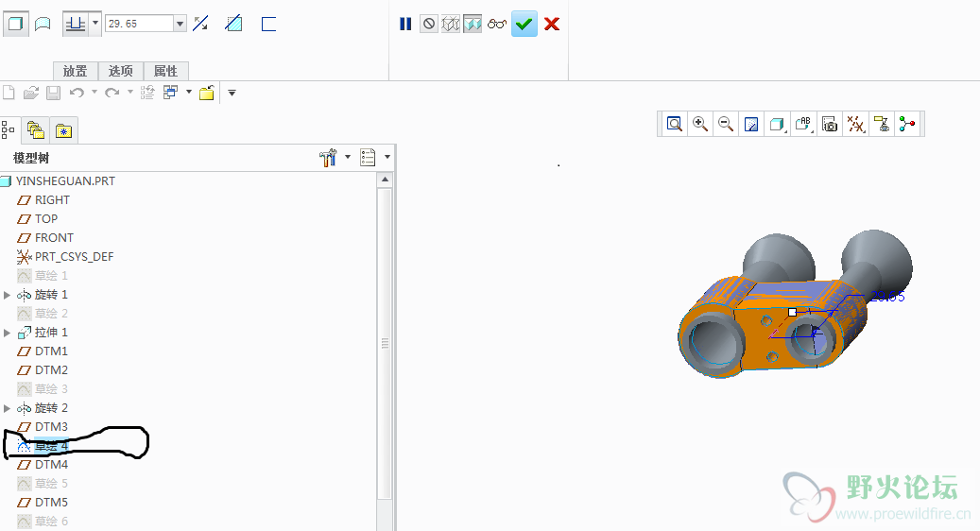The height and width of the screenshot is (531, 980).
Task: Open the display style cube icon
Action: pyautogui.click(x=777, y=125)
